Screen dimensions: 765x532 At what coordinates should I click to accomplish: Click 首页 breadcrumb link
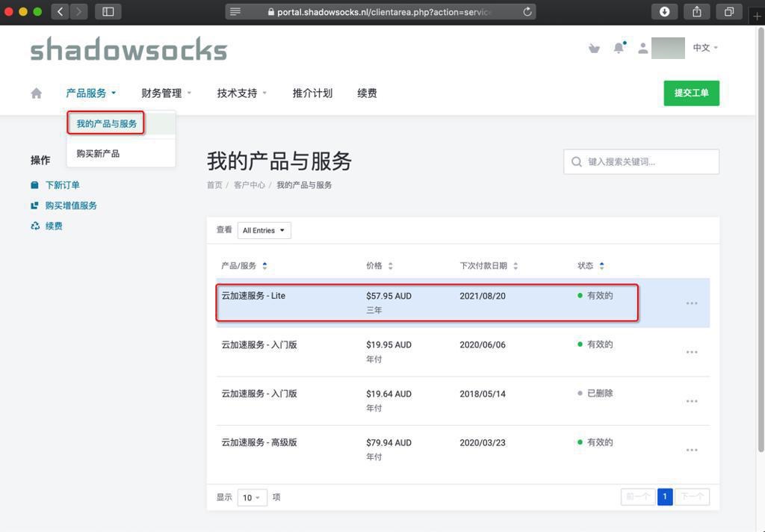214,185
